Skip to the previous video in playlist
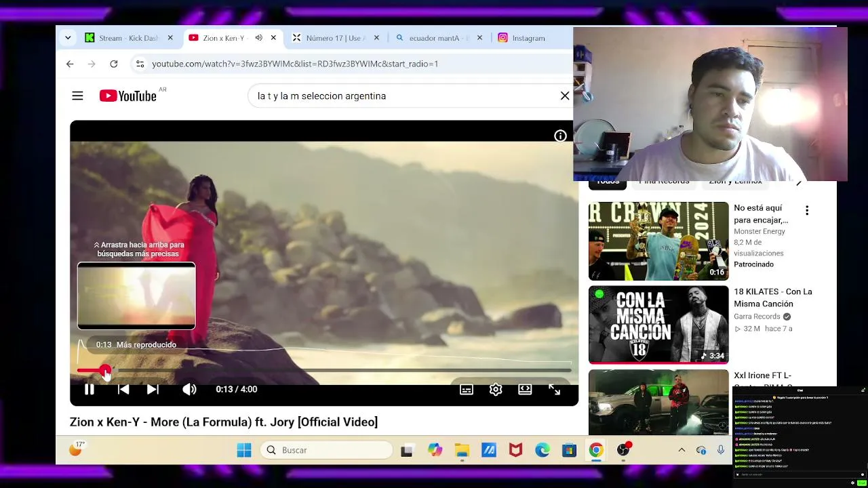The width and height of the screenshot is (868, 488). tap(123, 389)
